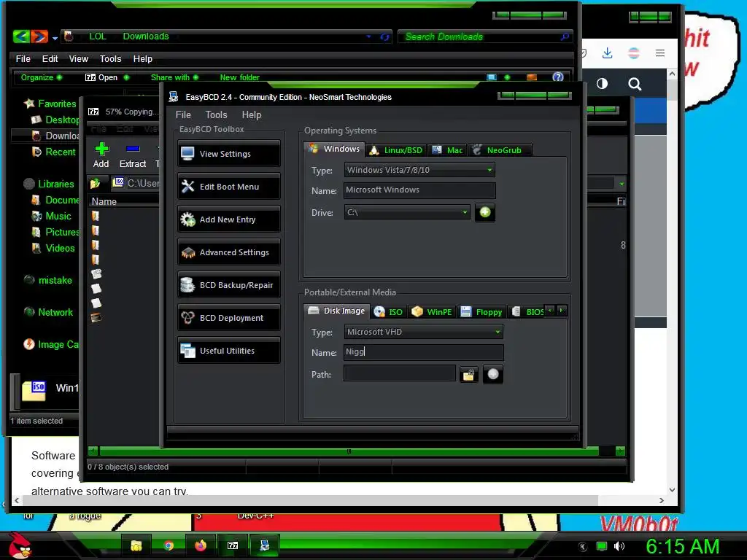Screen dimensions: 747x560
Task: Go back in the Explorer window
Action: coord(21,36)
